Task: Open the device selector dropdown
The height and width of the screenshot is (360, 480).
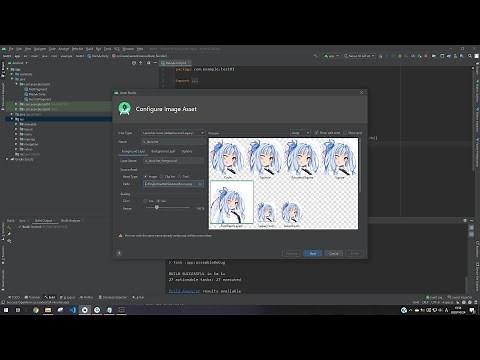Action: click(359, 56)
